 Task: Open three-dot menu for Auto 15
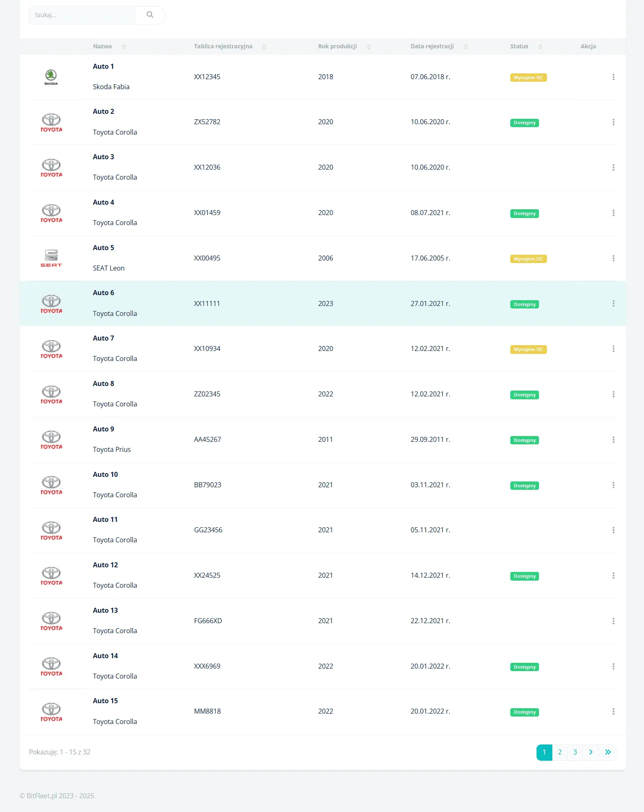coord(613,712)
